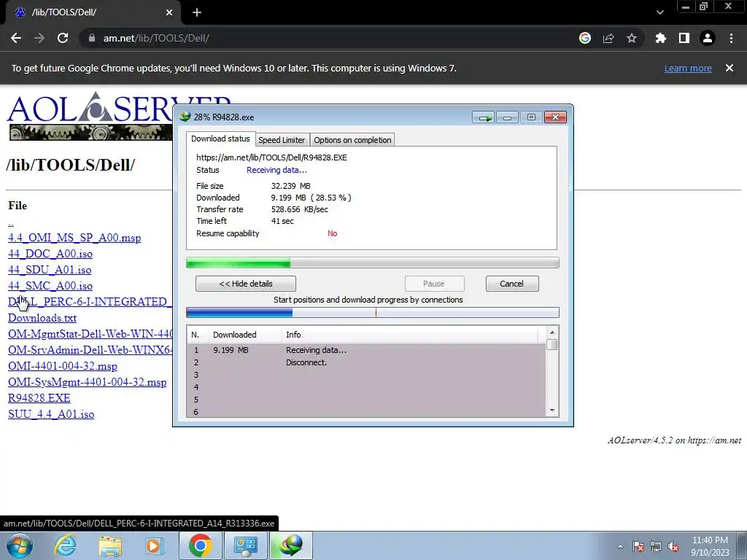Image resolution: width=747 pixels, height=560 pixels.
Task: View site info via the lock icon
Action: click(x=92, y=38)
